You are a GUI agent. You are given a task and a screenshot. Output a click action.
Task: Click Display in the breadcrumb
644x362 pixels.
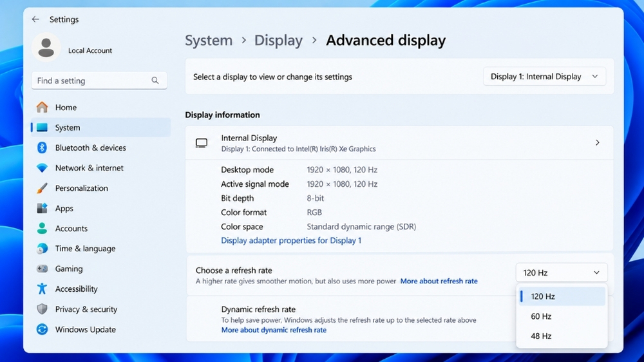click(278, 41)
